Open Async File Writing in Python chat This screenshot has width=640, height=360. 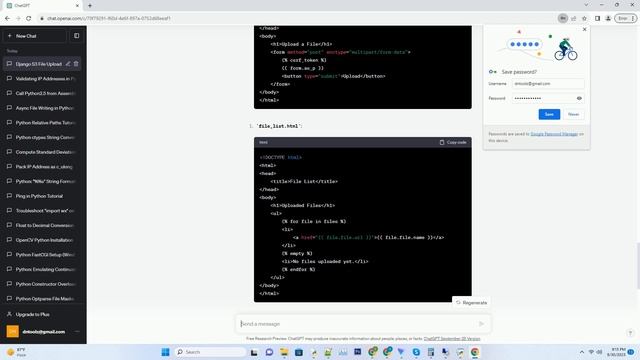[42, 108]
